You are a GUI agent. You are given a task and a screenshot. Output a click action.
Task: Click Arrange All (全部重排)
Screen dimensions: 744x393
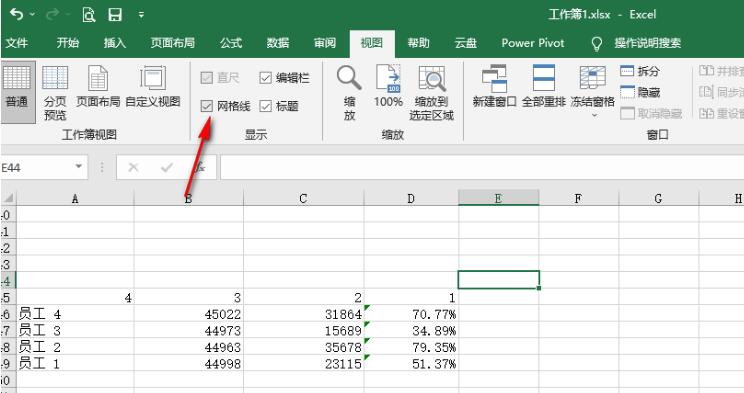coord(544,86)
